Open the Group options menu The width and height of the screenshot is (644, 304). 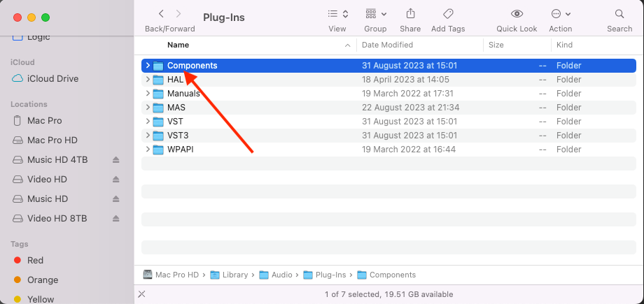coord(376,14)
